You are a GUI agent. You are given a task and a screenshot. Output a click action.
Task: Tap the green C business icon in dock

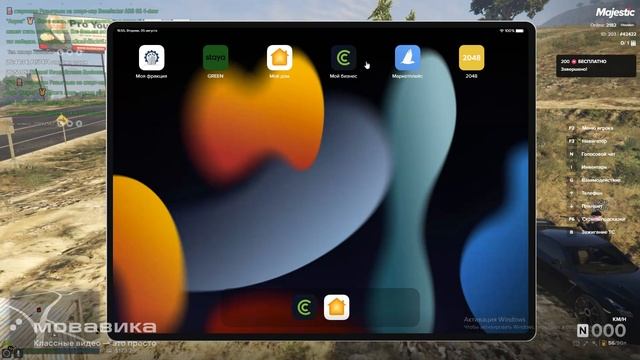tap(304, 307)
